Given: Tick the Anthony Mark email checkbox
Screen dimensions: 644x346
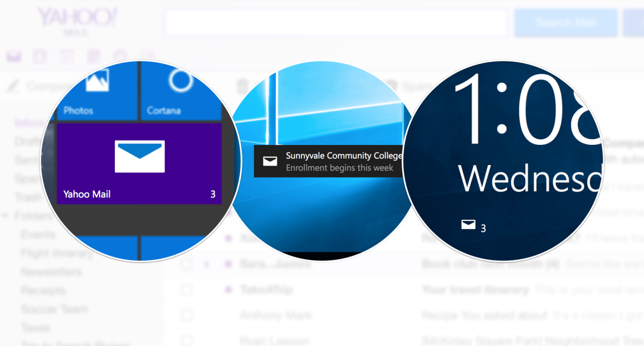Looking at the screenshot, I should pyautogui.click(x=187, y=316).
